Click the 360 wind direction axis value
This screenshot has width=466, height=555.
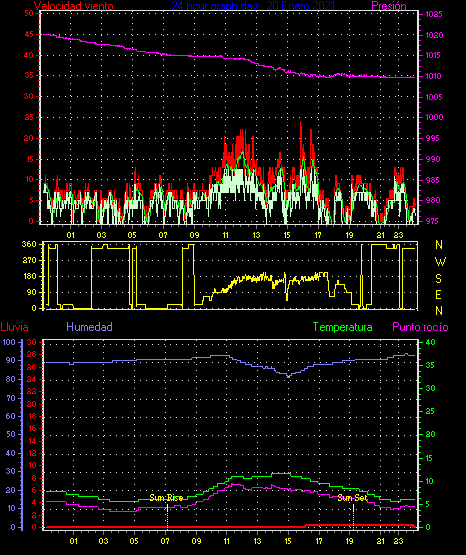29,244
